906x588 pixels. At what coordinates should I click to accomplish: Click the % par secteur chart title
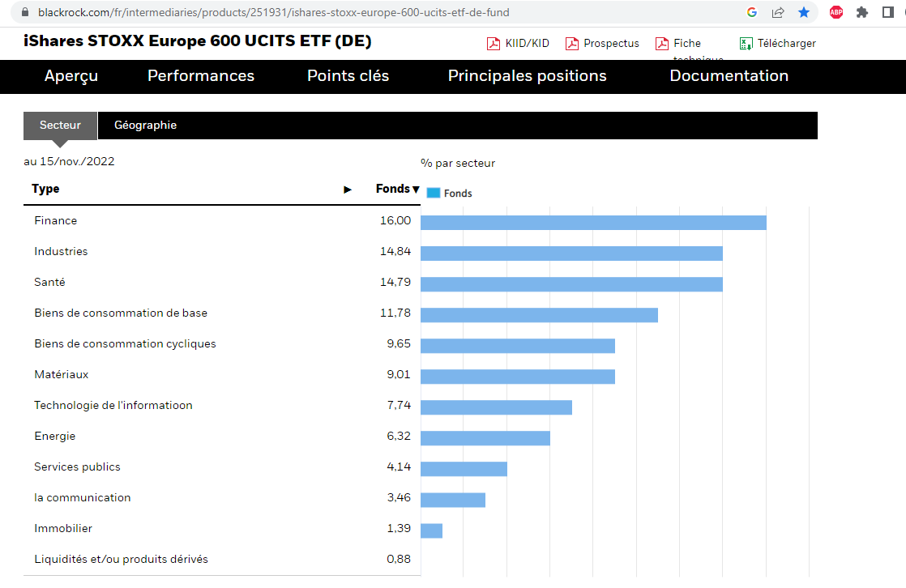click(458, 164)
